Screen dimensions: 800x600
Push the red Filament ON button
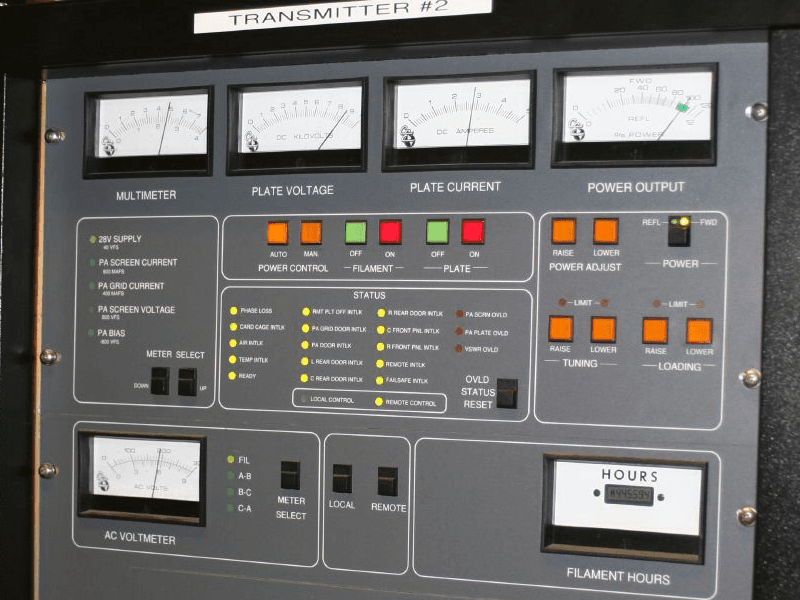click(391, 233)
